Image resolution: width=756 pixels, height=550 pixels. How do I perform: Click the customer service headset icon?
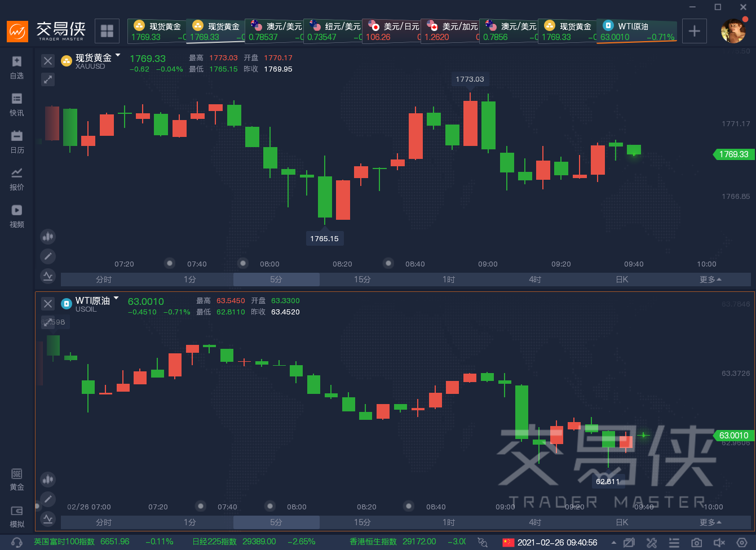coord(17,543)
